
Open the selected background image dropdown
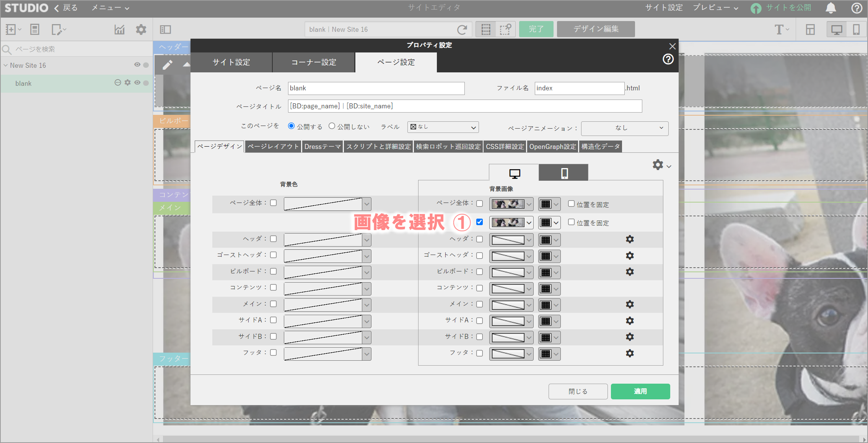point(511,222)
